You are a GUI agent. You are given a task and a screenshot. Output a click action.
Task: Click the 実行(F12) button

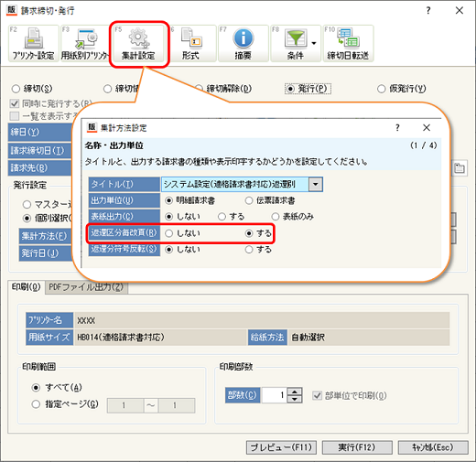[357, 447]
